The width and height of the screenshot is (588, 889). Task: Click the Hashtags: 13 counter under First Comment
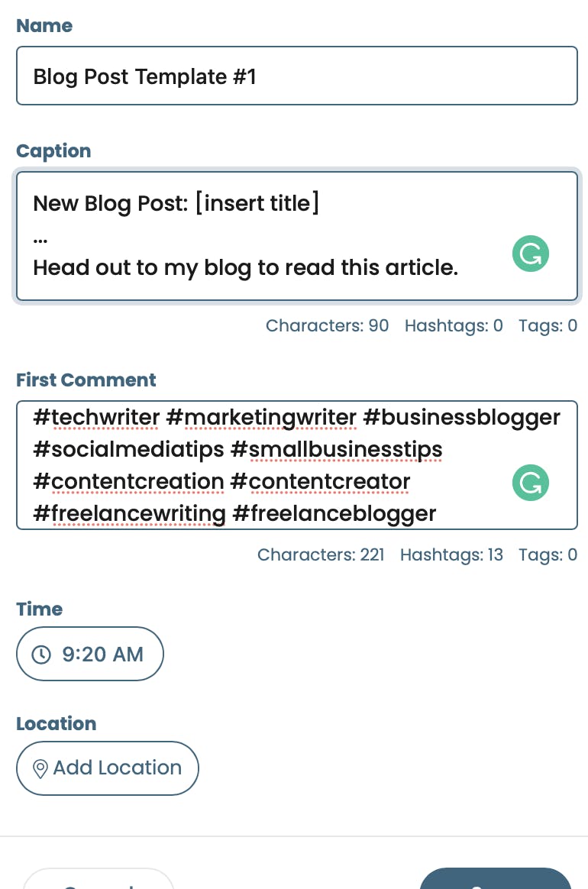pyautogui.click(x=451, y=554)
